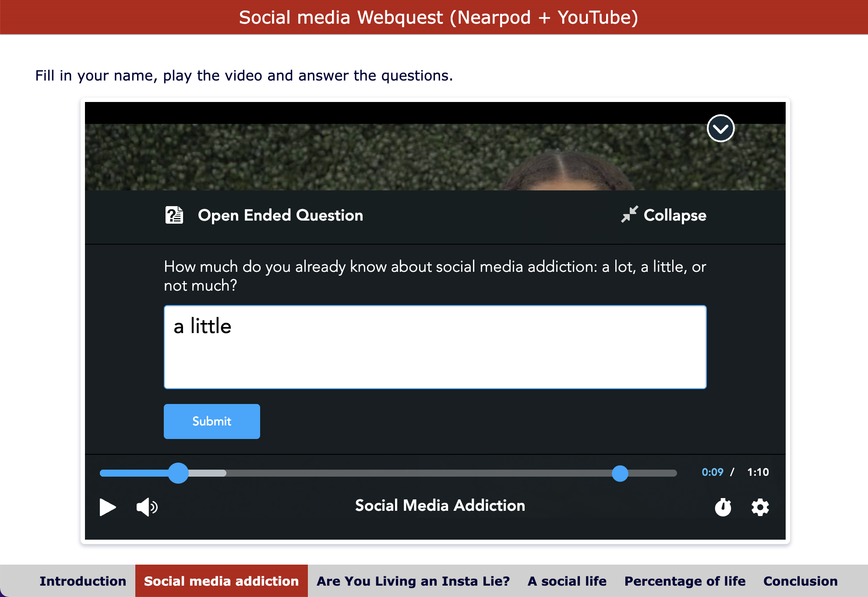The image size is (868, 597).
Task: Switch to the Introduction tab
Action: 83,581
